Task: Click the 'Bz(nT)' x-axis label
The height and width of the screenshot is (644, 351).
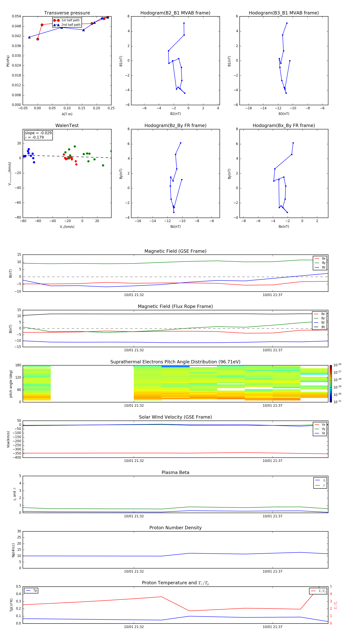Action: [x=175, y=227]
